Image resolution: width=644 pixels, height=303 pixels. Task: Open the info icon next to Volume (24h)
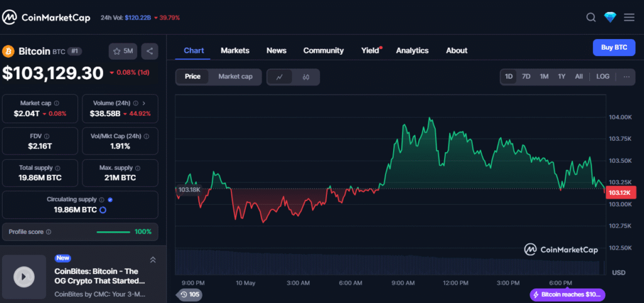(136, 104)
